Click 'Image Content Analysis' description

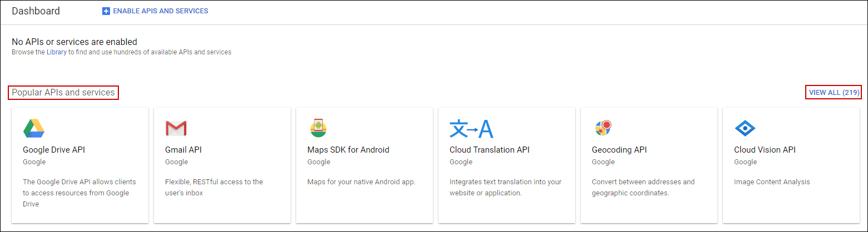[x=772, y=182]
